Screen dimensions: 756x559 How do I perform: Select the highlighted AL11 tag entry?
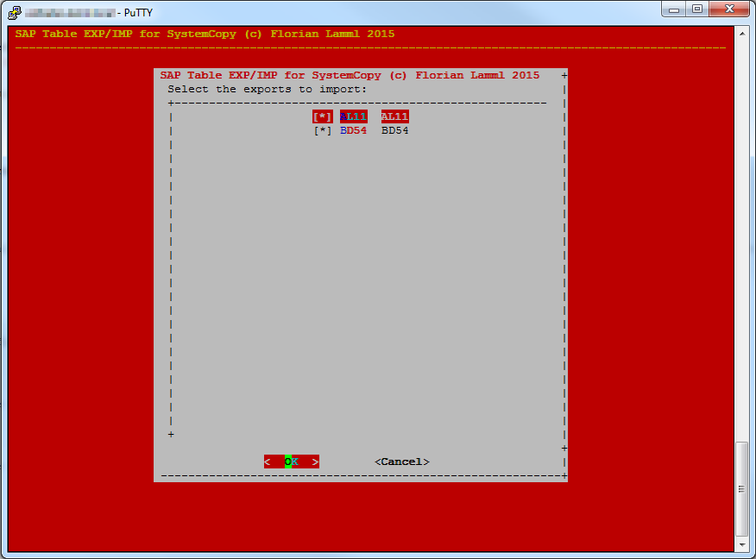point(354,116)
